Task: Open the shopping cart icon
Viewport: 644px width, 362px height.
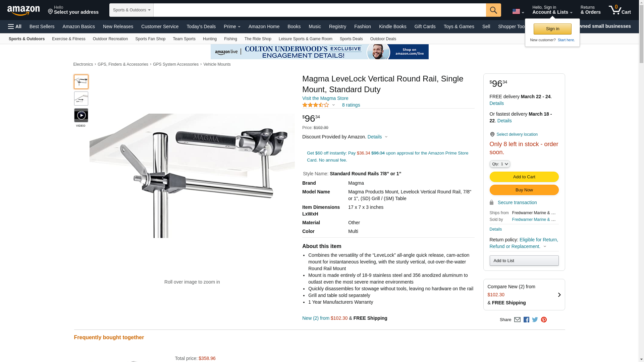Action: click(x=620, y=10)
